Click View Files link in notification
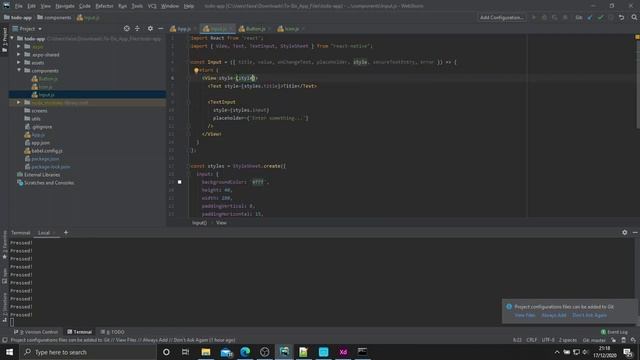The width and height of the screenshot is (640, 360). pos(525,316)
